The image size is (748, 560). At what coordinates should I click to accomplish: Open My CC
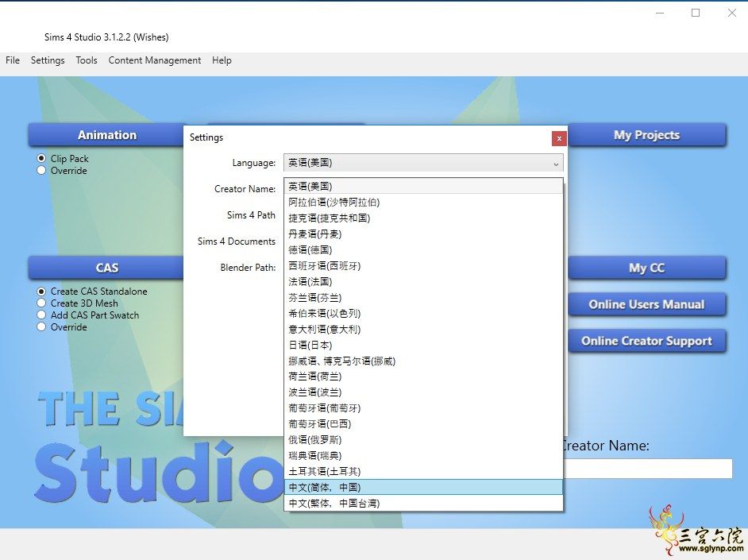point(647,268)
